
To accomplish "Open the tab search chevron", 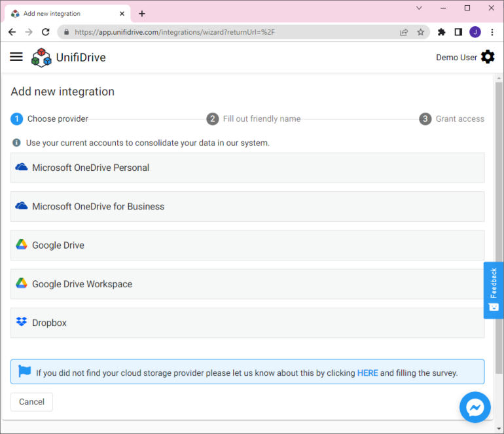I will [x=419, y=8].
